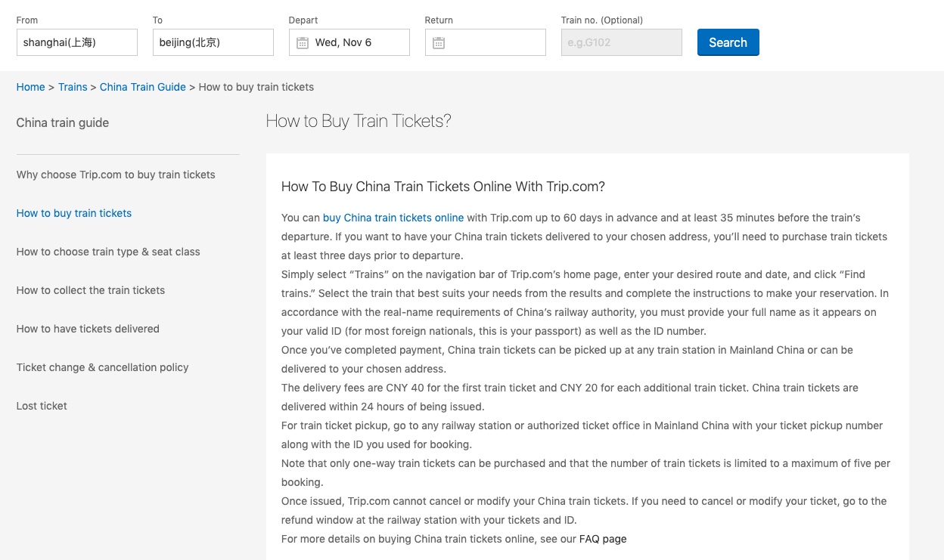Select 'Why choose Trip.com to buy train tickets'
The height and width of the screenshot is (560, 944).
tap(116, 175)
